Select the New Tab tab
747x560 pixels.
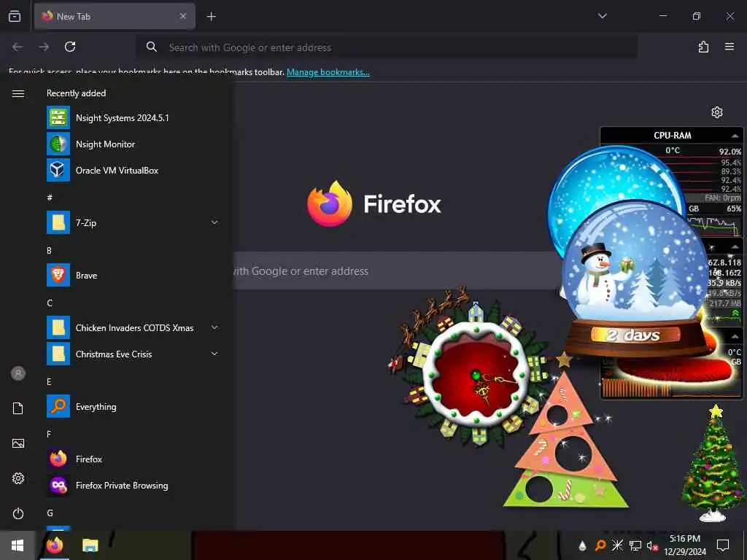[x=115, y=16]
